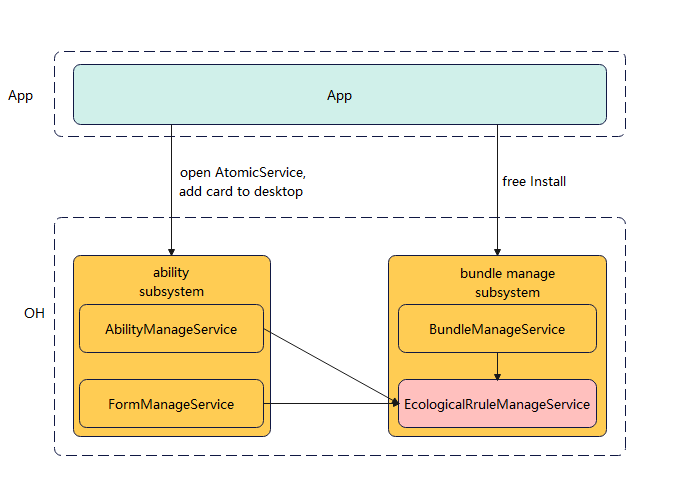The height and width of the screenshot is (503, 681).
Task: Click the 'free Install' arrow label
Action: [x=534, y=181]
